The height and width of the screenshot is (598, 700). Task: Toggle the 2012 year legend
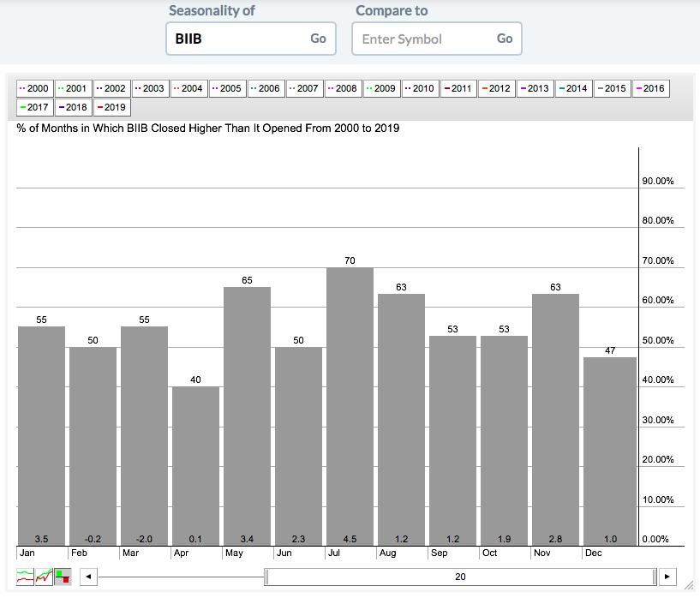pyautogui.click(x=497, y=88)
